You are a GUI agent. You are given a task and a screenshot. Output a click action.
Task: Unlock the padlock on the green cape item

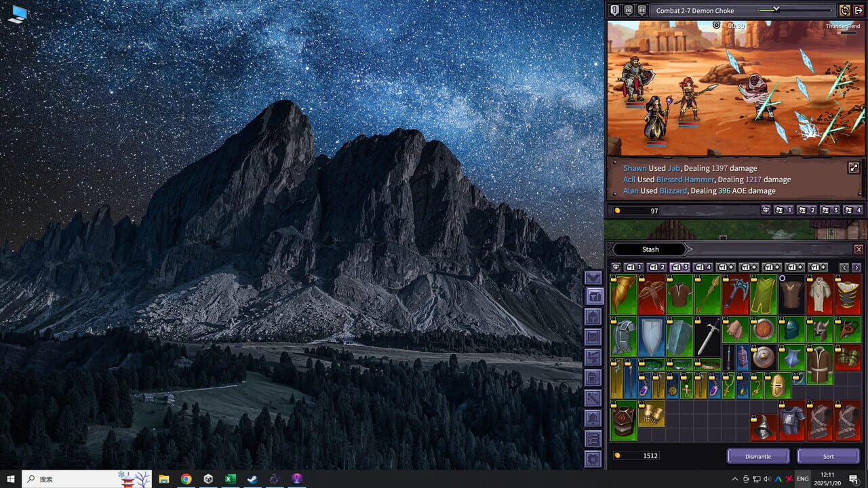754,279
